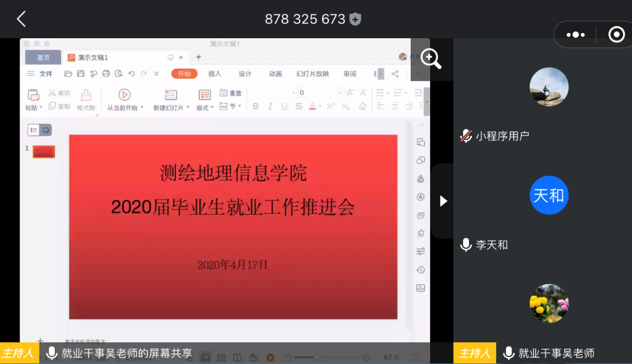
Task: Apply the red font color
Action: point(312,106)
